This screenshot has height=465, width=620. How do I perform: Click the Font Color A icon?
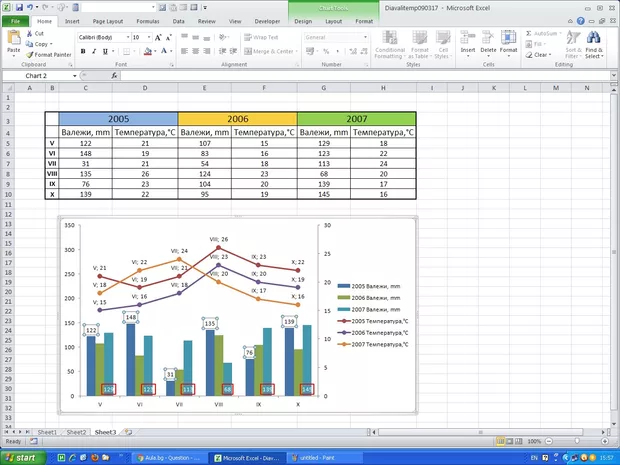coord(164,51)
